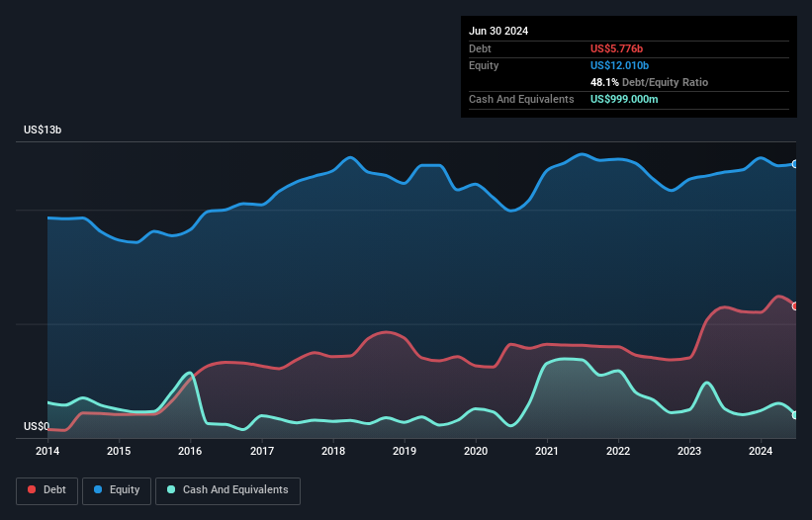Click the Jun 30 2024 tooltip date
Image resolution: width=812 pixels, height=520 pixels.
[x=498, y=31]
